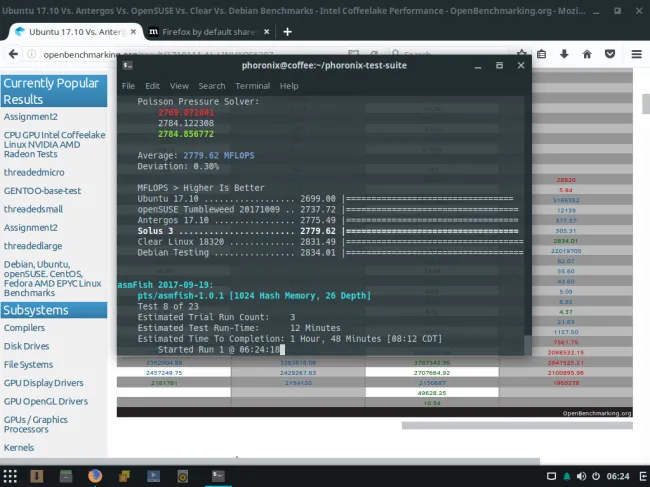Launch software installer icon in taskbar

[x=36, y=476]
